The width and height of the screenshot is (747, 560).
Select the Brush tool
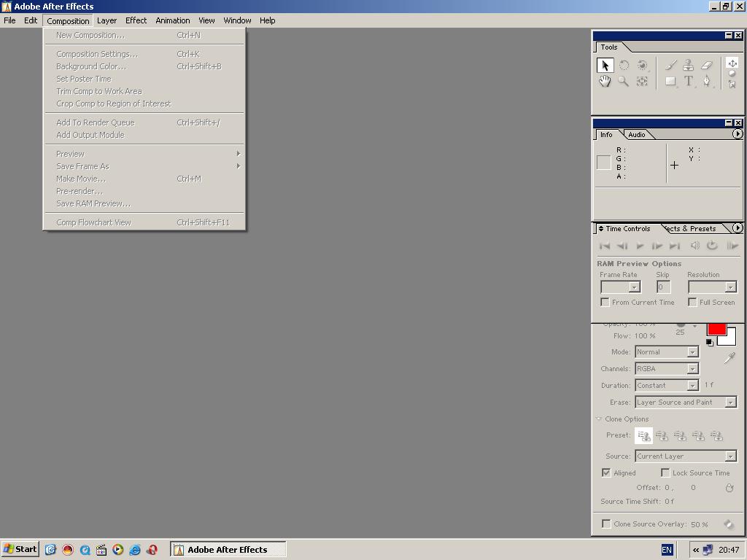[671, 65]
